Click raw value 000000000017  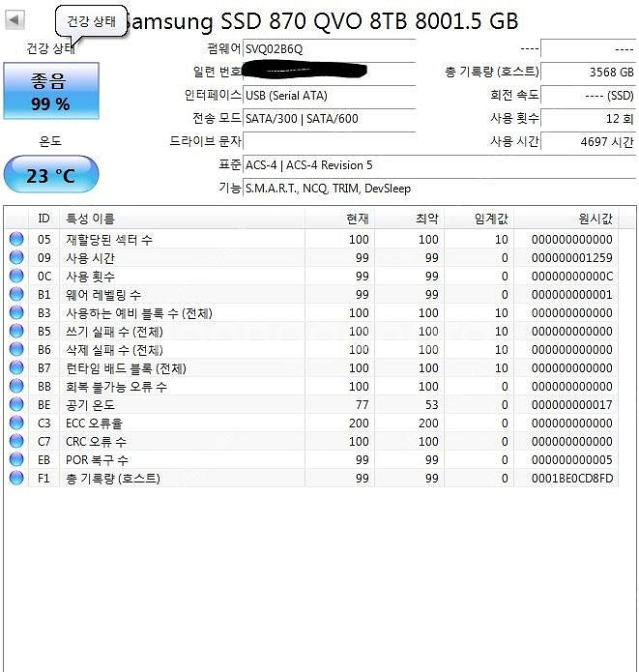tap(571, 404)
